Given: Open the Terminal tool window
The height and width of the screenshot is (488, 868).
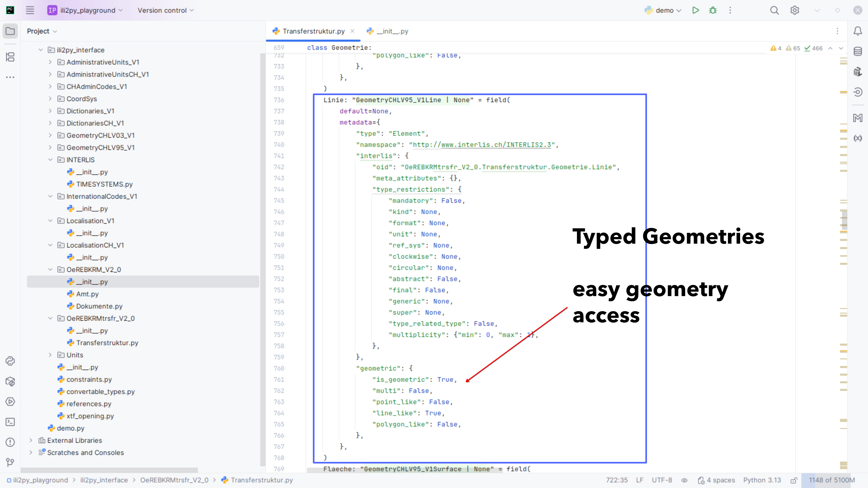Looking at the screenshot, I should pyautogui.click(x=10, y=422).
